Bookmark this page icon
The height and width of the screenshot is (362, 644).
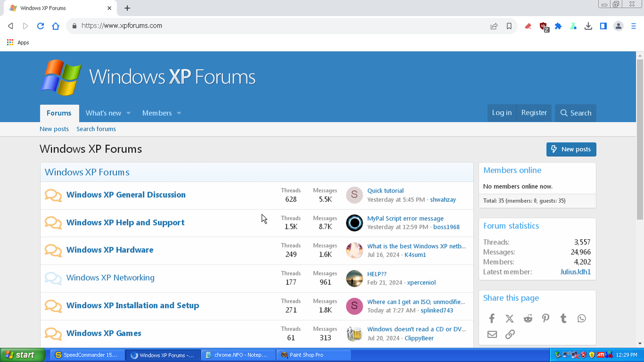509,26
